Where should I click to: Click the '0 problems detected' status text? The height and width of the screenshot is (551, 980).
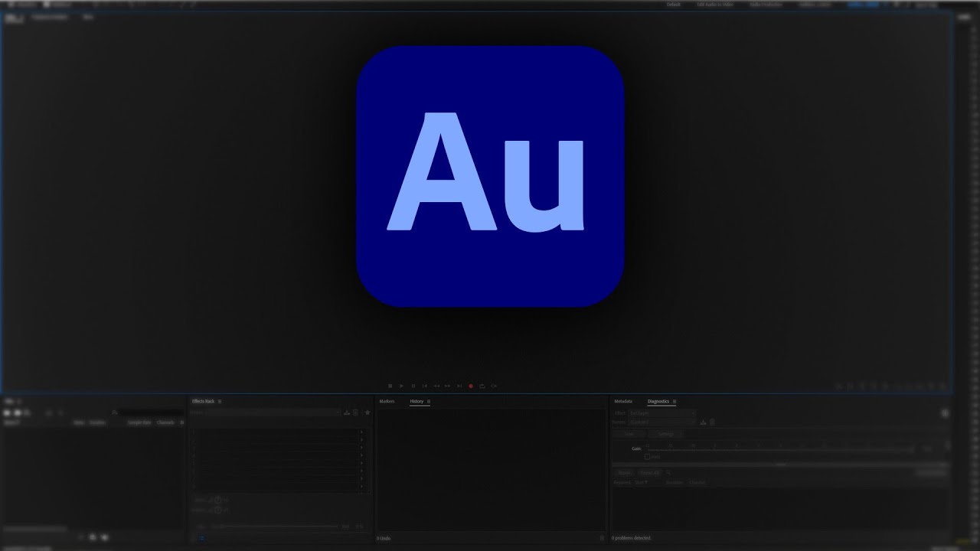click(632, 538)
